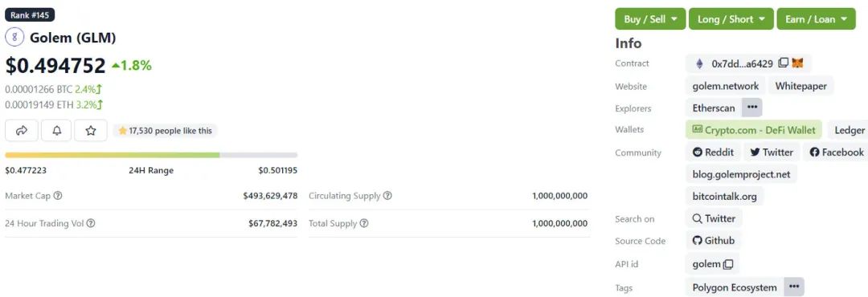Click the Total Supply info icon
Viewport: 868px width, 297px height.
364,223
